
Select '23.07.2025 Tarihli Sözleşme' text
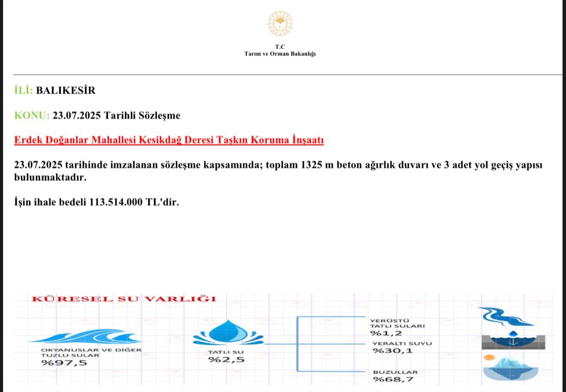pyautogui.click(x=117, y=115)
